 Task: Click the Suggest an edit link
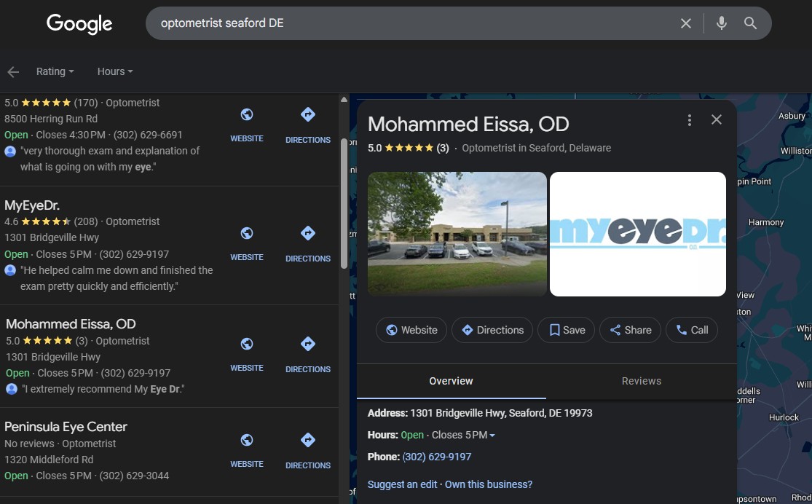click(403, 485)
